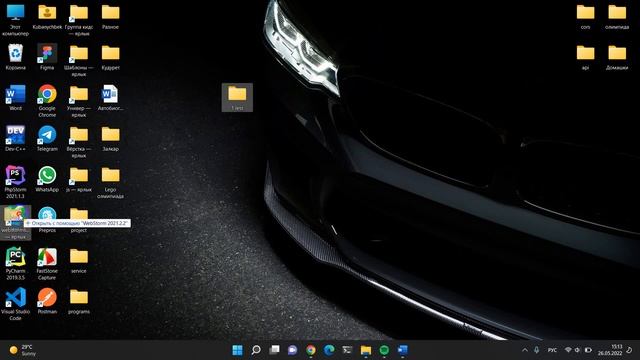Open the service folder
Viewport: 640px width, 360px height.
coord(79,260)
